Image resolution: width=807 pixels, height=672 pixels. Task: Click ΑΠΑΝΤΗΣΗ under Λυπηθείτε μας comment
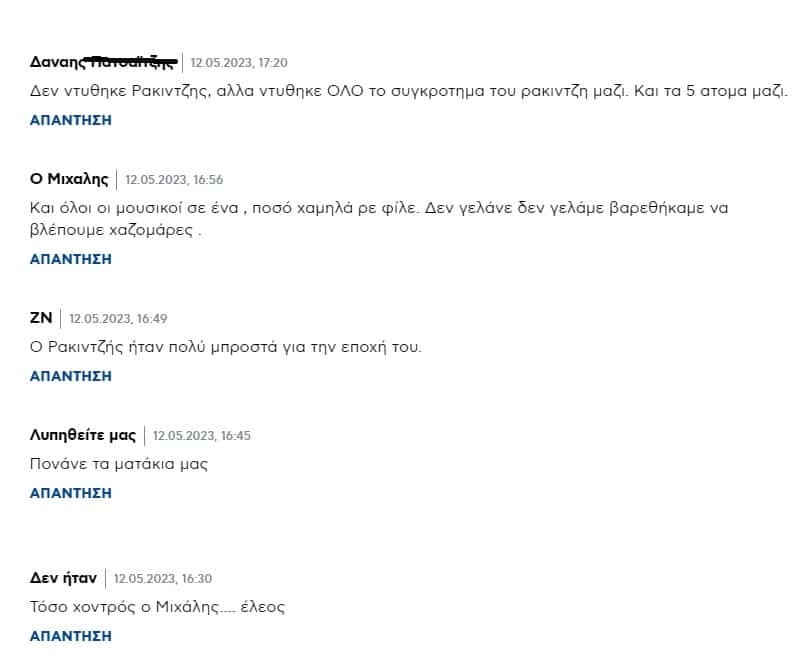pyautogui.click(x=71, y=493)
